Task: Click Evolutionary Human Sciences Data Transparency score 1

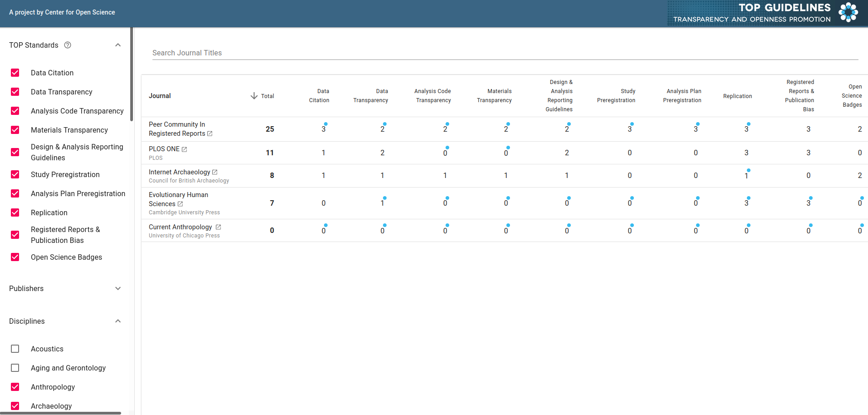Action: [x=383, y=203]
